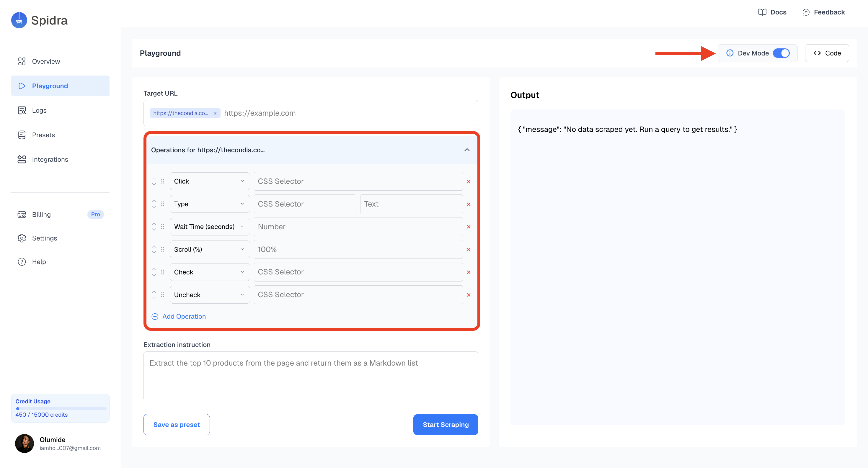This screenshot has height=468, width=868.
Task: Click the plus icon for Add Operation
Action: point(155,317)
